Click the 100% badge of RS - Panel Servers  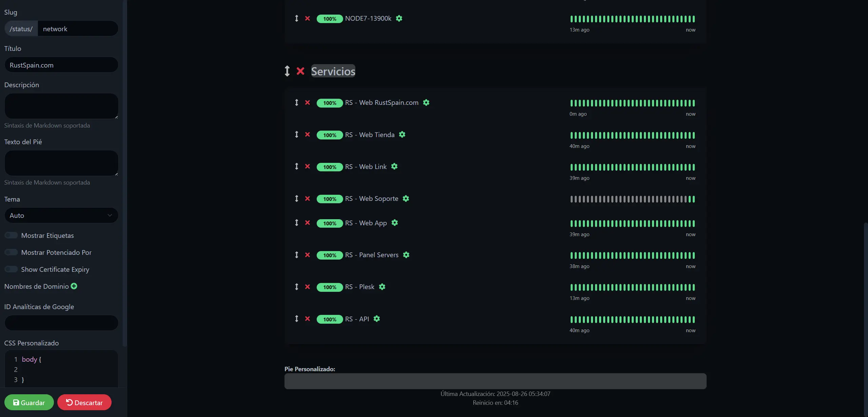coord(330,255)
